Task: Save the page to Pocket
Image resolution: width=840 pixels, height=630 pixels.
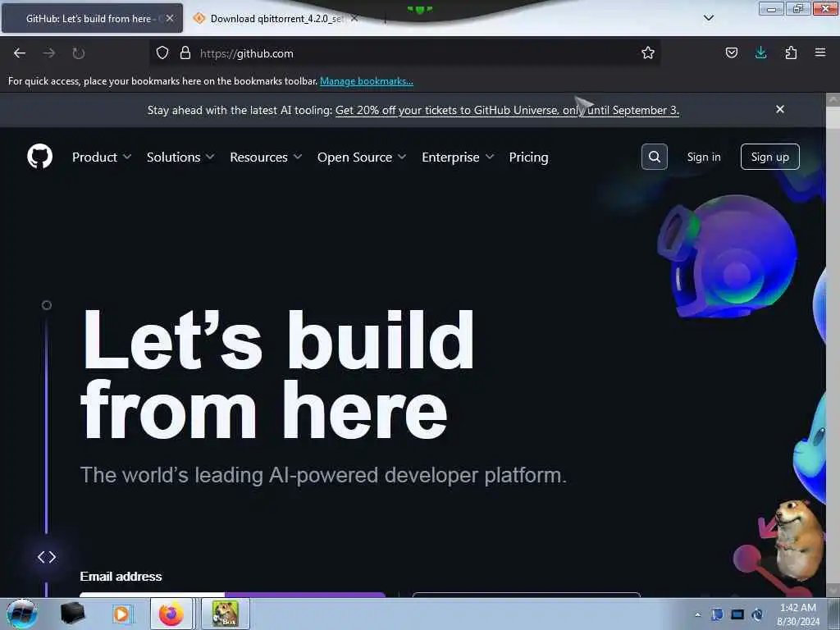Action: (731, 53)
